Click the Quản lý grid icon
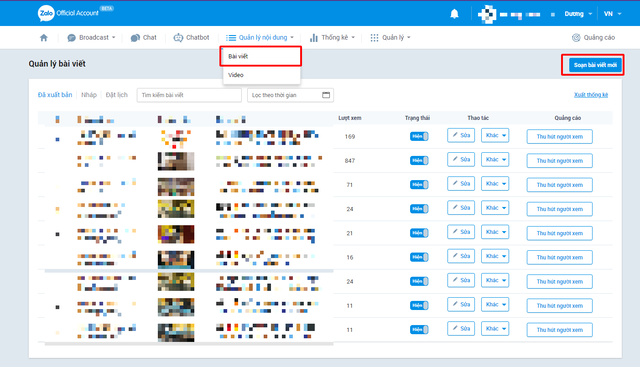This screenshot has height=367, width=640. (374, 38)
